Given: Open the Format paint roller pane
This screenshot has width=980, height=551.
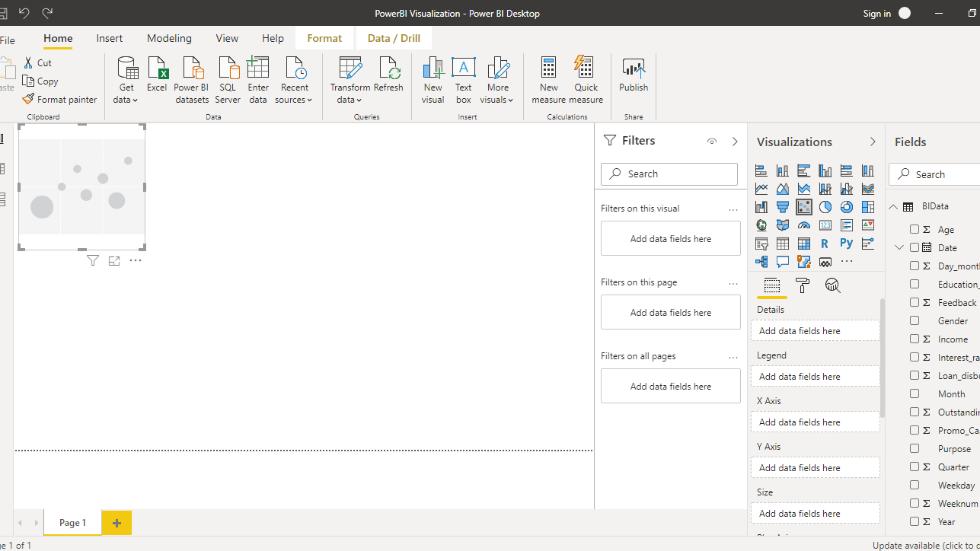Looking at the screenshot, I should tap(803, 285).
